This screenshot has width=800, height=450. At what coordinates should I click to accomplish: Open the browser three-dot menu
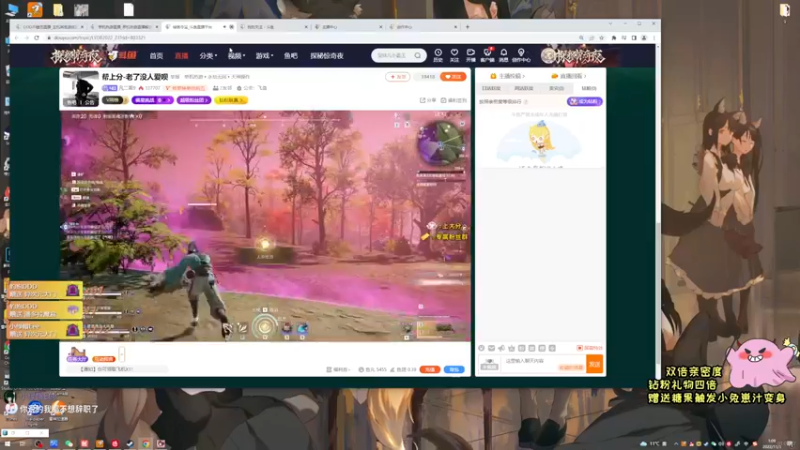[654, 38]
